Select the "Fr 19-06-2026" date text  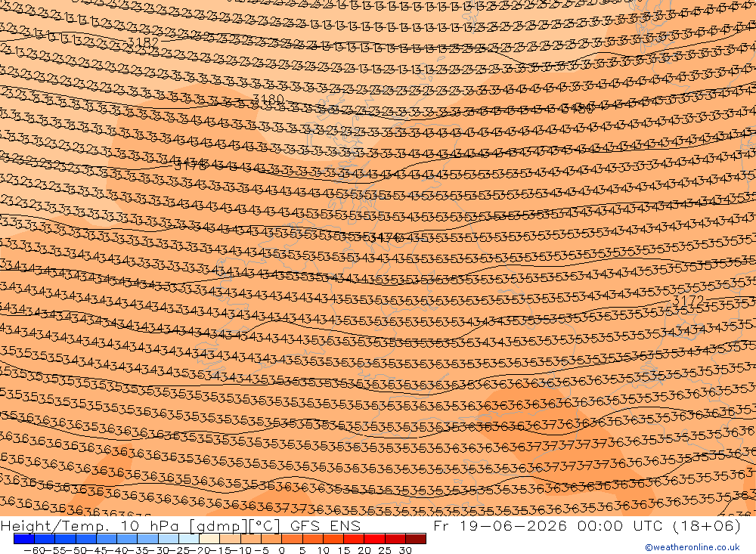[x=500, y=525]
